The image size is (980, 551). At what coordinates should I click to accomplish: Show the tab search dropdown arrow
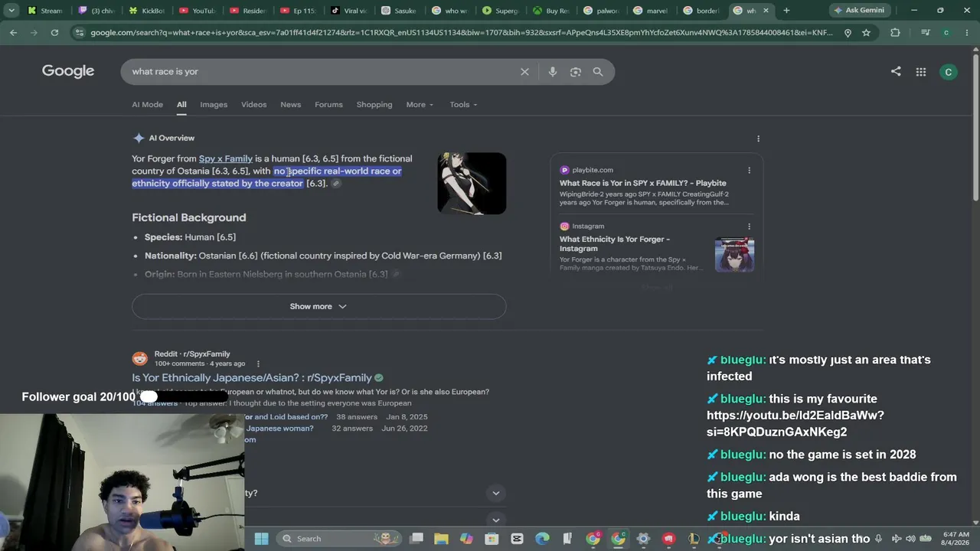(x=11, y=11)
